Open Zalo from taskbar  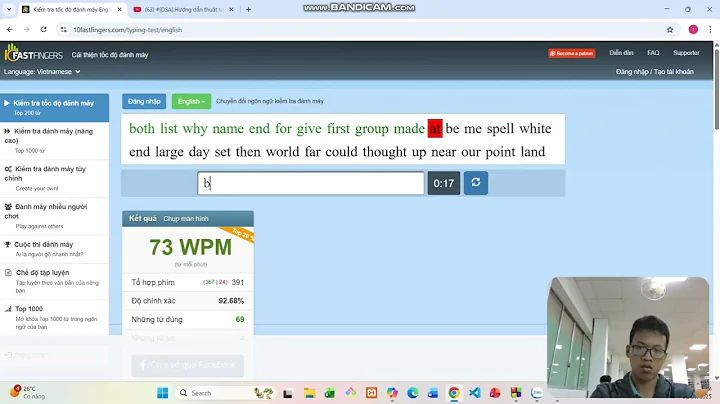pos(536,393)
